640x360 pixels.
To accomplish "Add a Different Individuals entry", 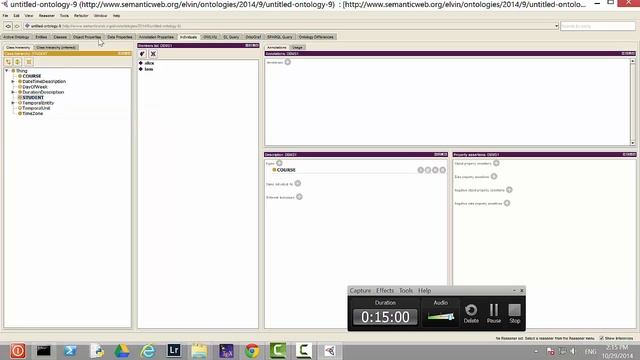I will pyautogui.click(x=300, y=197).
